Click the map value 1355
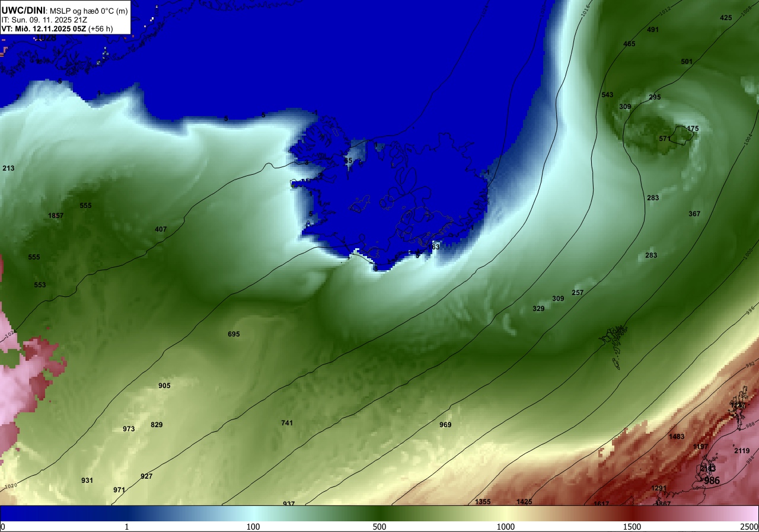 click(483, 502)
